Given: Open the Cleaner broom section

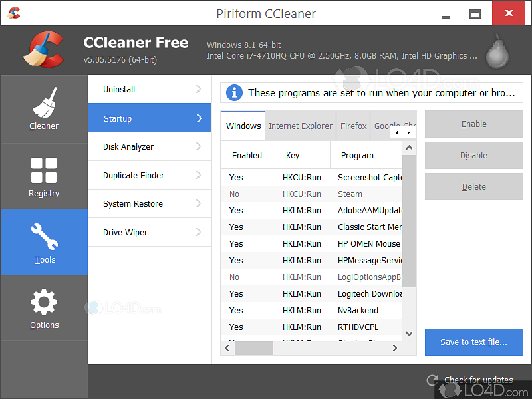Looking at the screenshot, I should point(44,110).
